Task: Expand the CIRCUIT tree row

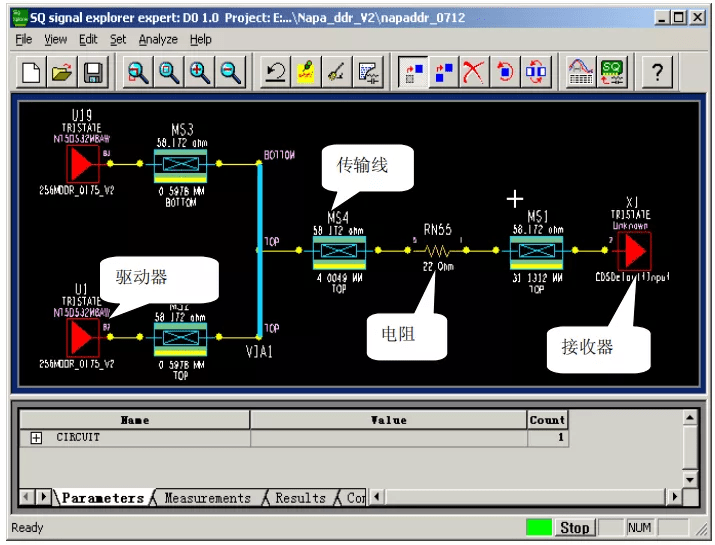Action: [x=36, y=438]
